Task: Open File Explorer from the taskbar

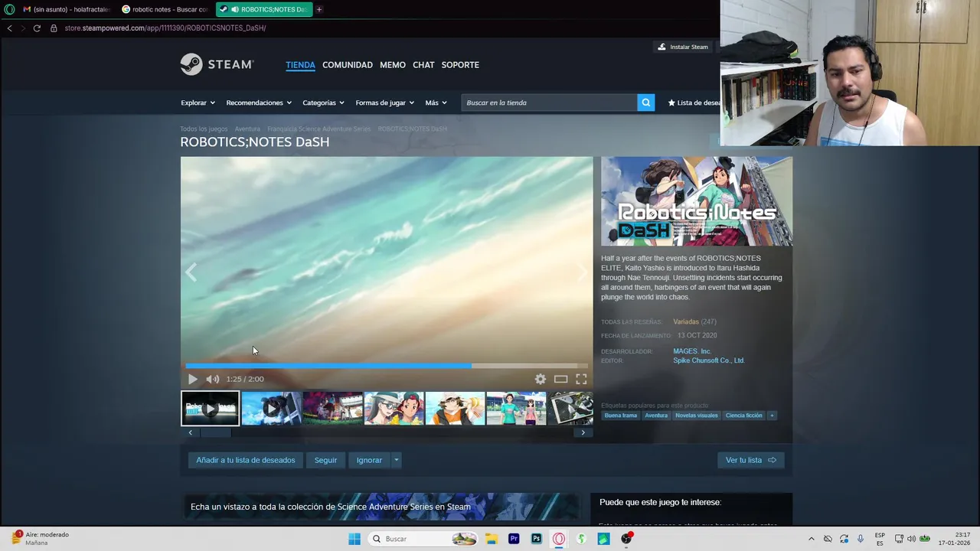Action: click(491, 539)
